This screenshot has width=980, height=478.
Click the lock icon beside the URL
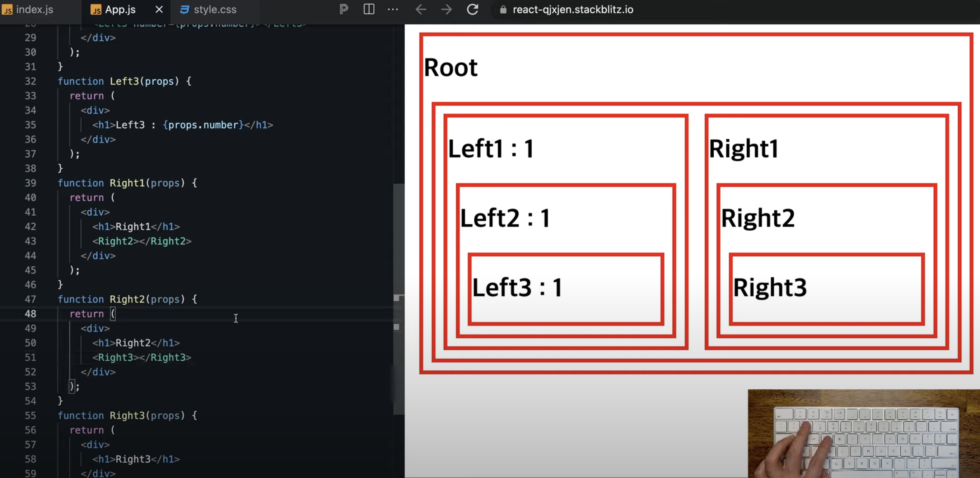[503, 9]
